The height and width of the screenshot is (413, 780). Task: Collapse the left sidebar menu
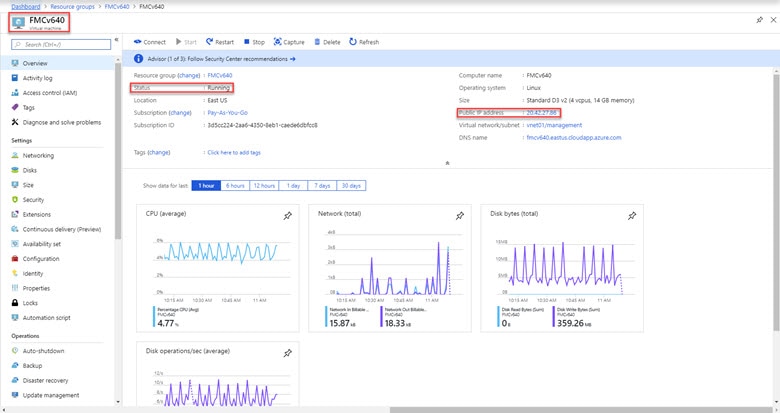(116, 40)
